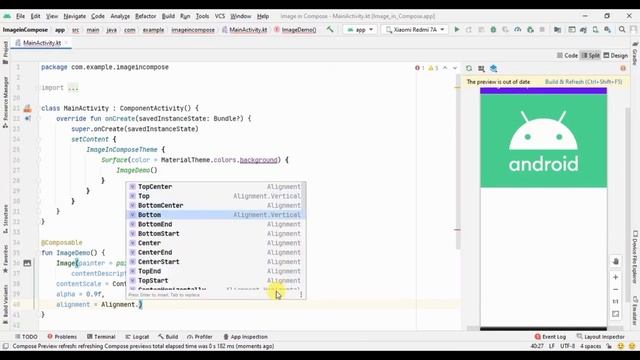The height and width of the screenshot is (360, 640).
Task: Set preview zoom to 1:1
Action: (616, 302)
